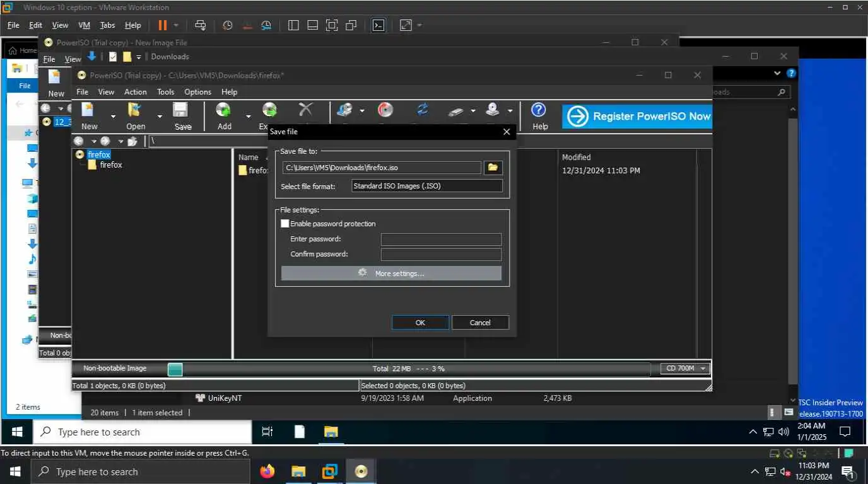Image resolution: width=868 pixels, height=484 pixels.
Task: Open the VMware Edit menu
Action: coord(35,25)
